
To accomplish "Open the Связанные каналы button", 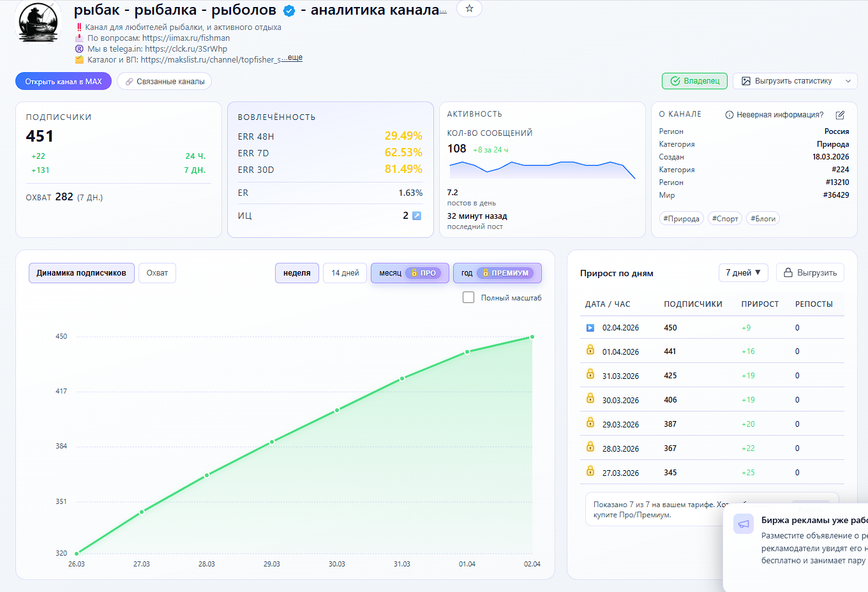I will pyautogui.click(x=164, y=82).
